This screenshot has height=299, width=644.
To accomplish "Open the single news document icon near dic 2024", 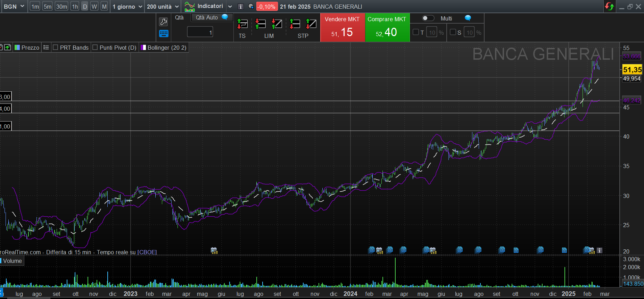I will (564, 250).
